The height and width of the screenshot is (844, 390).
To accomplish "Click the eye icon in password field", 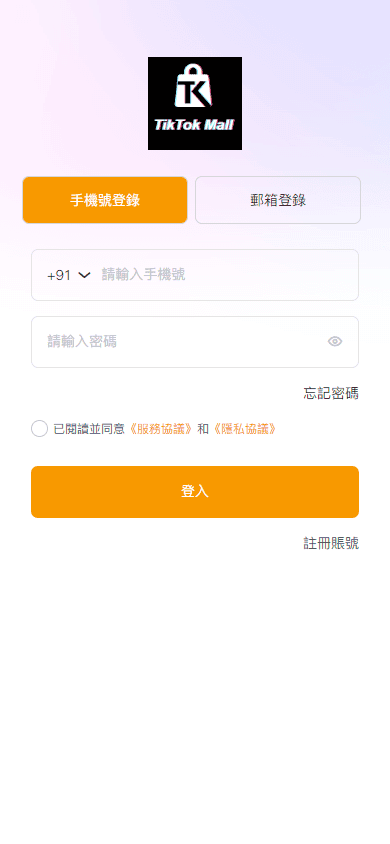I will coord(335,341).
